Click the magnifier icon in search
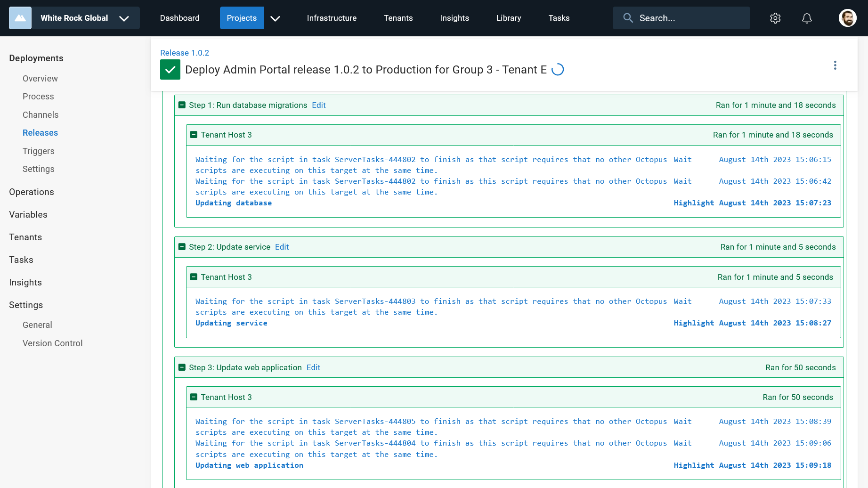The width and height of the screenshot is (868, 488). tap(628, 18)
